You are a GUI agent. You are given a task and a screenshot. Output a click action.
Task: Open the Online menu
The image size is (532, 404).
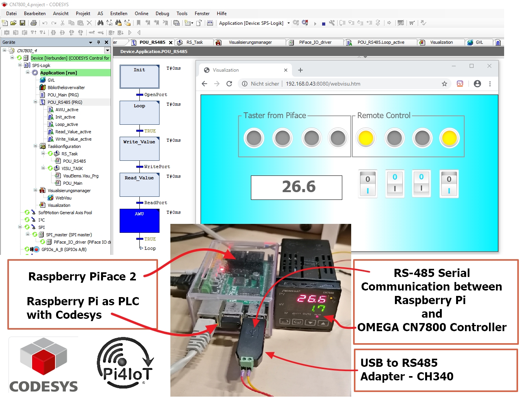coord(141,14)
